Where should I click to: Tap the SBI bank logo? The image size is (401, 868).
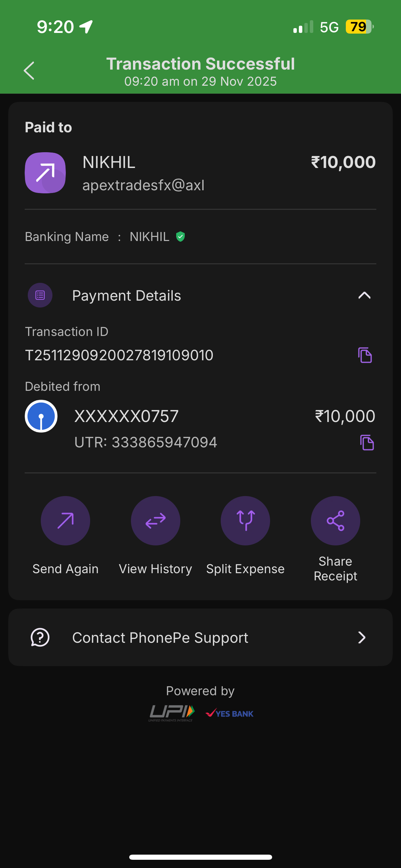point(41,416)
